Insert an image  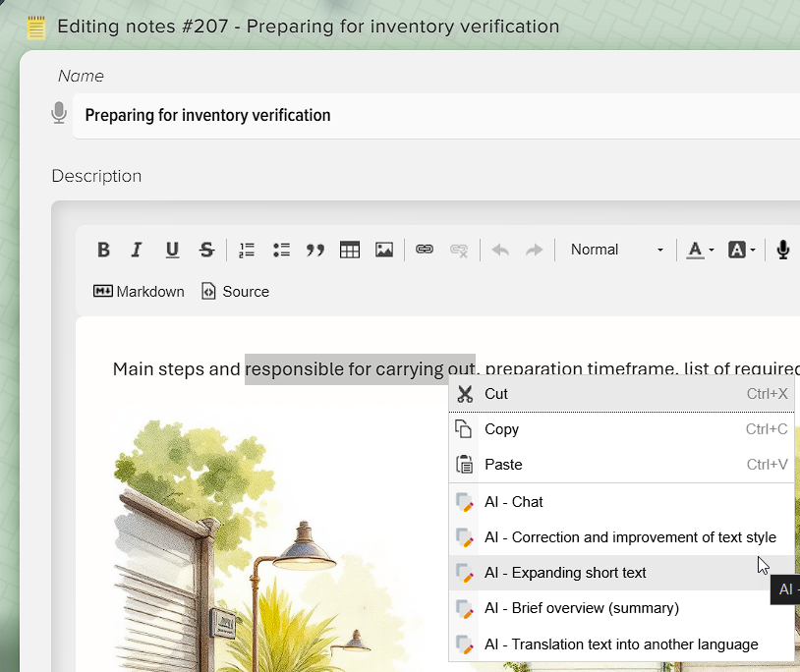click(x=384, y=250)
